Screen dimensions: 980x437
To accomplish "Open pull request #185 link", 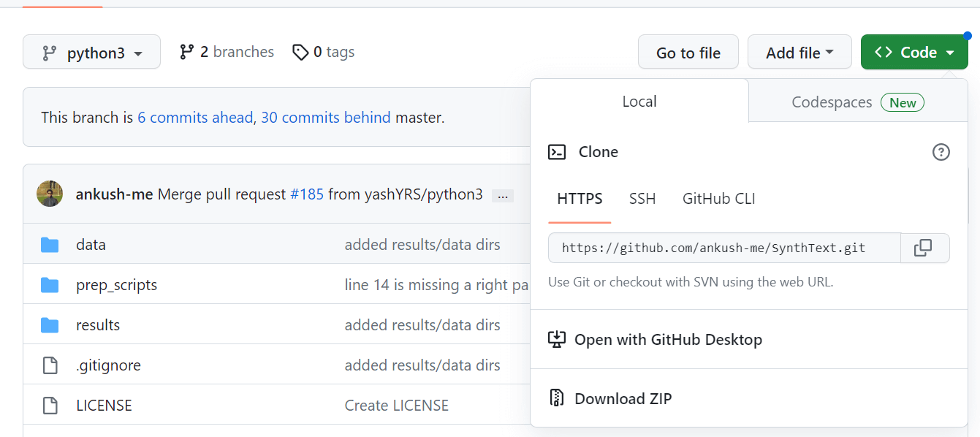I will coord(307,194).
